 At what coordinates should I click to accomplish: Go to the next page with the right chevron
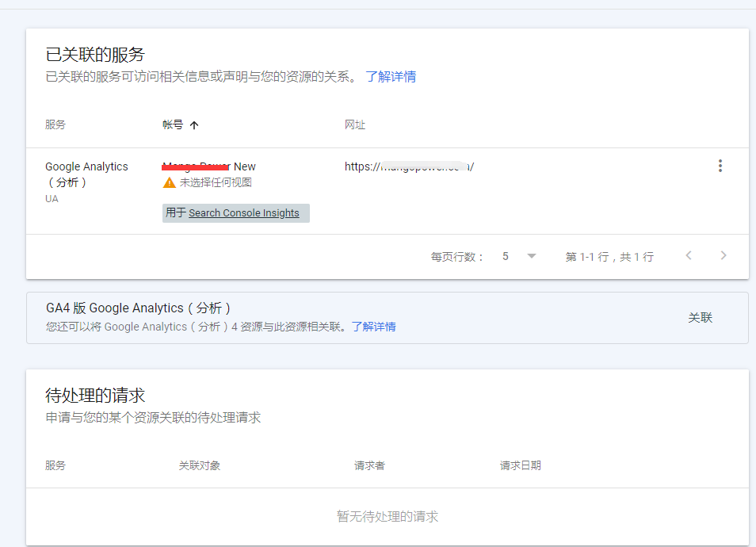(724, 255)
